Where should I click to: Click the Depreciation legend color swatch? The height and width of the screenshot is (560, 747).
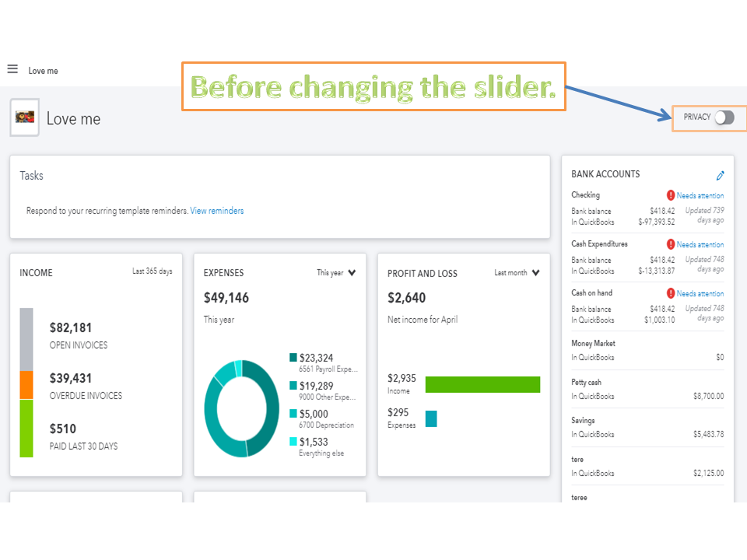293,414
